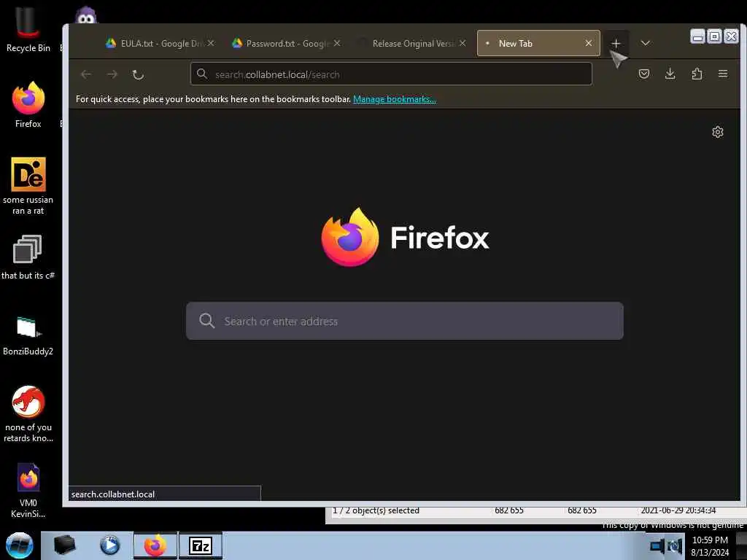The width and height of the screenshot is (747, 560).
Task: Switch to Release Original Version tab
Action: coord(412,43)
